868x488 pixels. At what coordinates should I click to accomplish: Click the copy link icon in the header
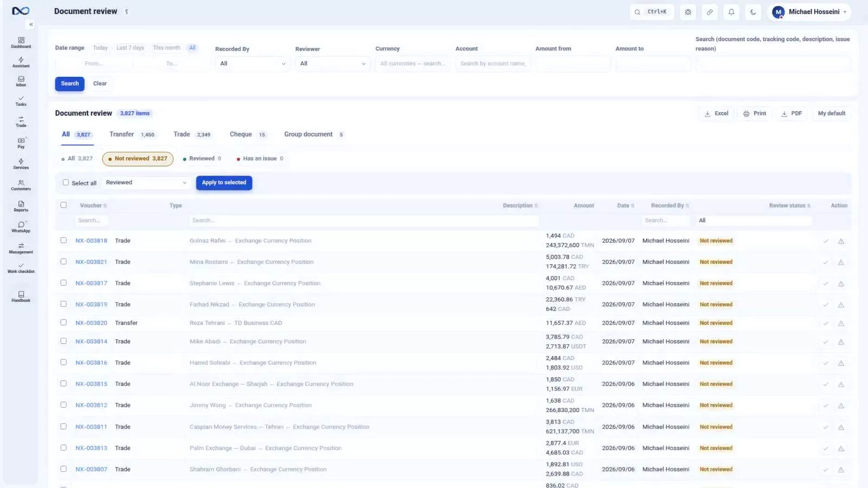coord(710,12)
